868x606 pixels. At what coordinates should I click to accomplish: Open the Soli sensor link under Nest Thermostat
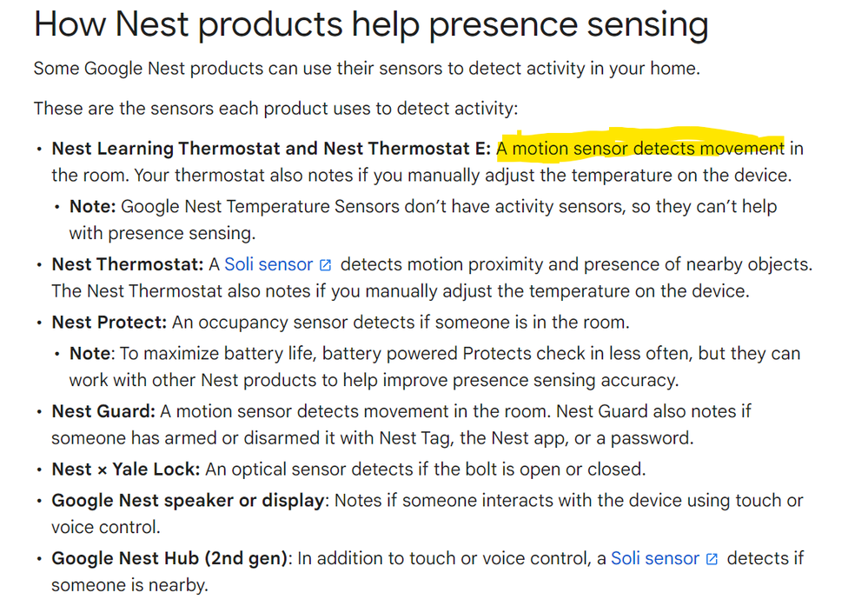click(268, 264)
